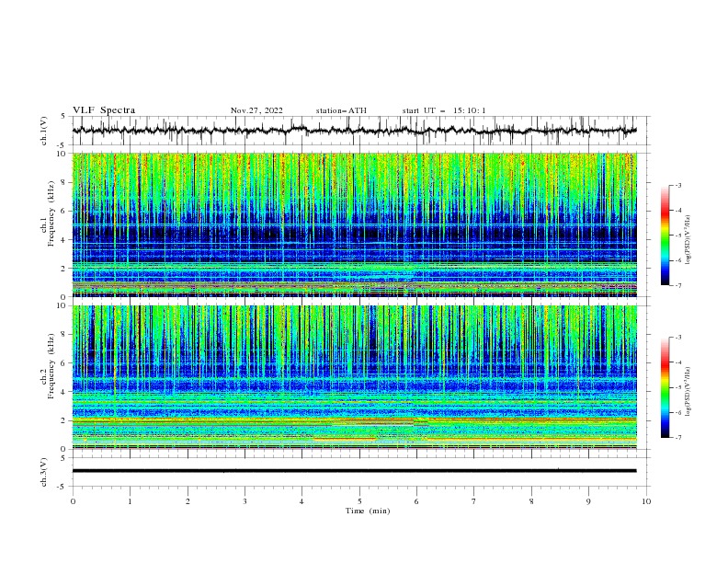Click the ch.3 flat black voltage trace
The image size is (728, 563).
coord(354,471)
